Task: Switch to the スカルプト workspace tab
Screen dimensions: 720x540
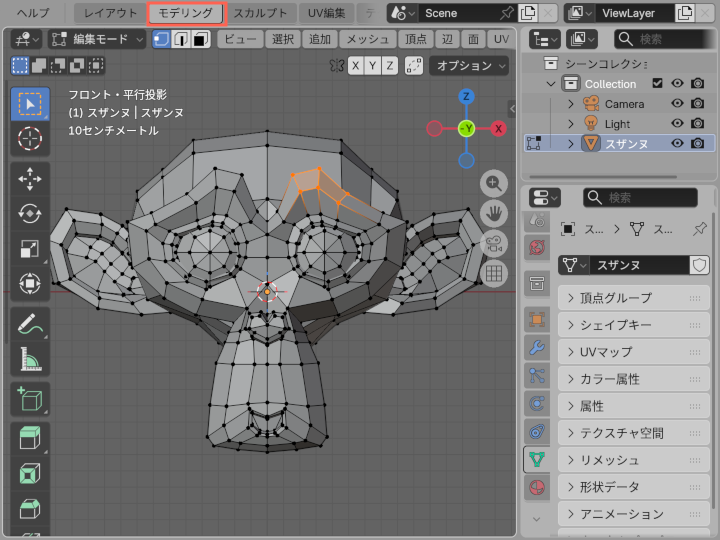Action: point(260,13)
